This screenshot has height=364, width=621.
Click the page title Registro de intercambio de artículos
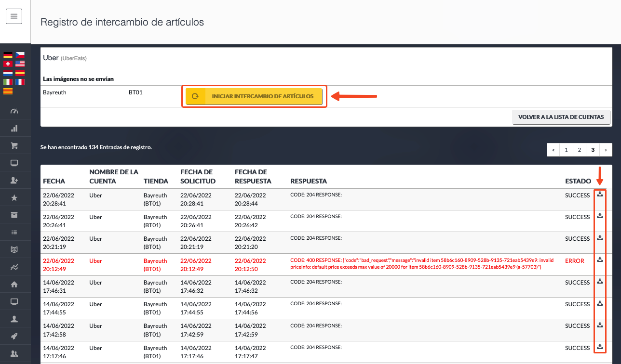122,22
